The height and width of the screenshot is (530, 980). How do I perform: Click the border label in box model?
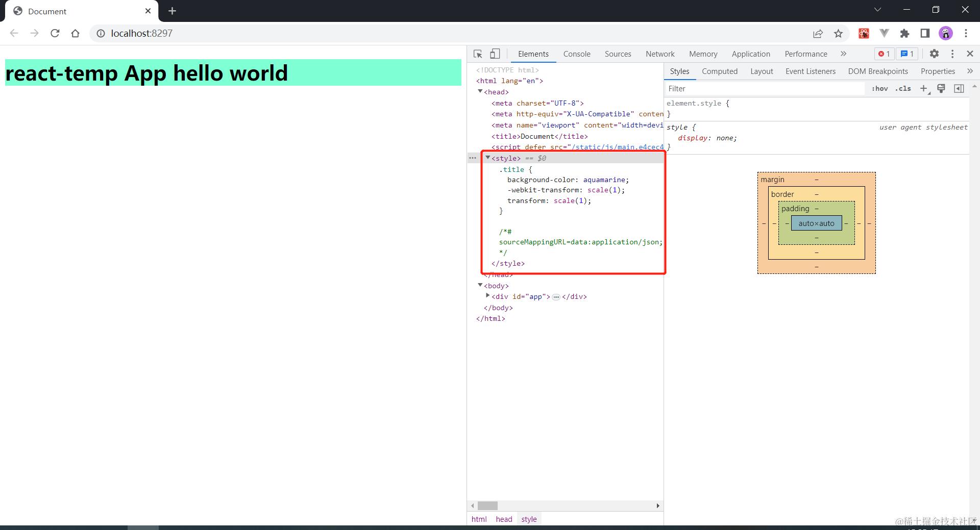click(782, 194)
